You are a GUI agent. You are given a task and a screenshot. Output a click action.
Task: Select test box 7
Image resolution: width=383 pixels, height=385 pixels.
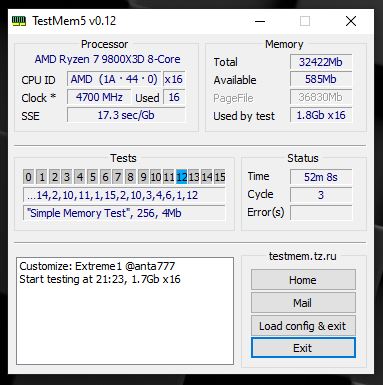coord(118,177)
